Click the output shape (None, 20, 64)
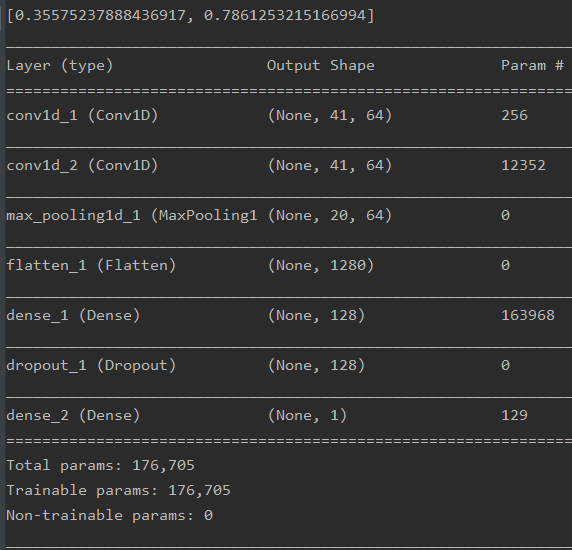 tap(330, 216)
